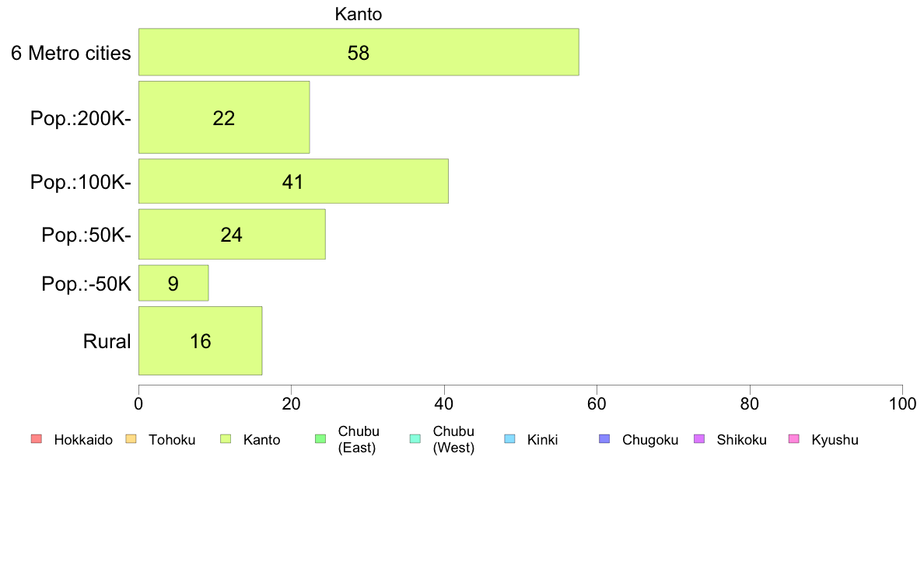The width and height of the screenshot is (924, 572).
Task: Click the Pop.:100K- bar showing 41
Action: pos(293,181)
